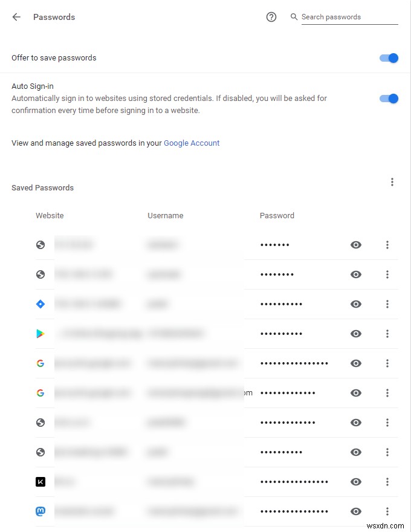
Task: Open the second row's three-dot menu
Action: pyautogui.click(x=387, y=274)
